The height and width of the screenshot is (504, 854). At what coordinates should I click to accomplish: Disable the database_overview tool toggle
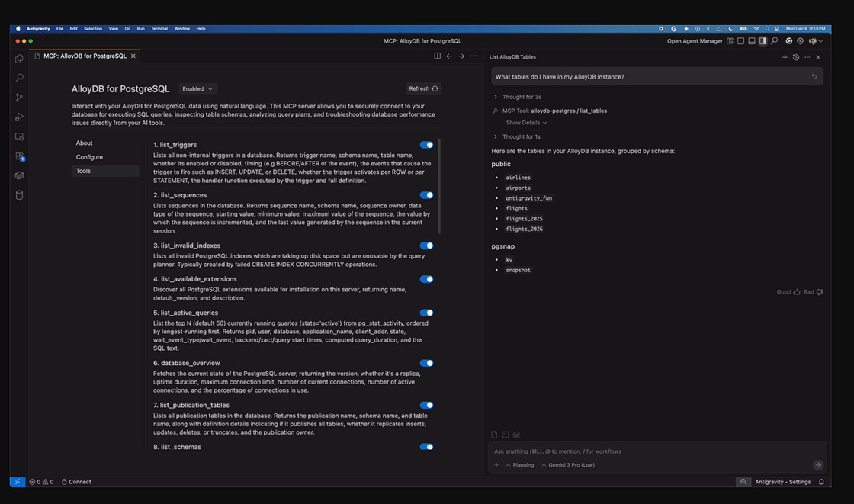pos(426,363)
